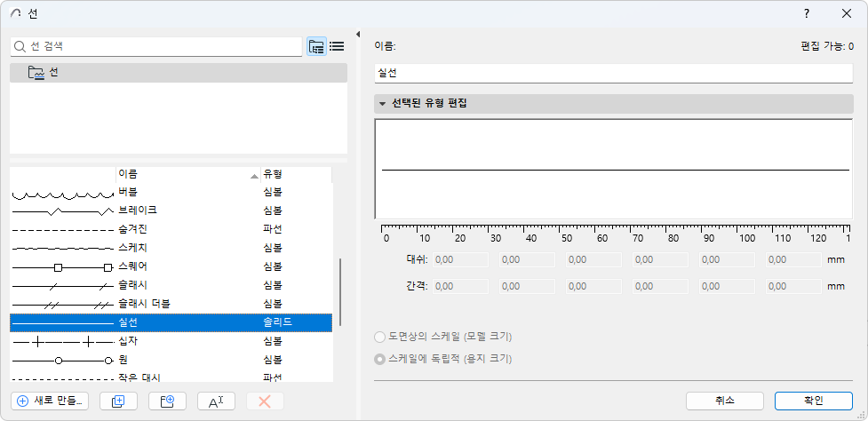Click the first 간격 value field
Viewport: 868px width, 421px height.
coord(460,287)
